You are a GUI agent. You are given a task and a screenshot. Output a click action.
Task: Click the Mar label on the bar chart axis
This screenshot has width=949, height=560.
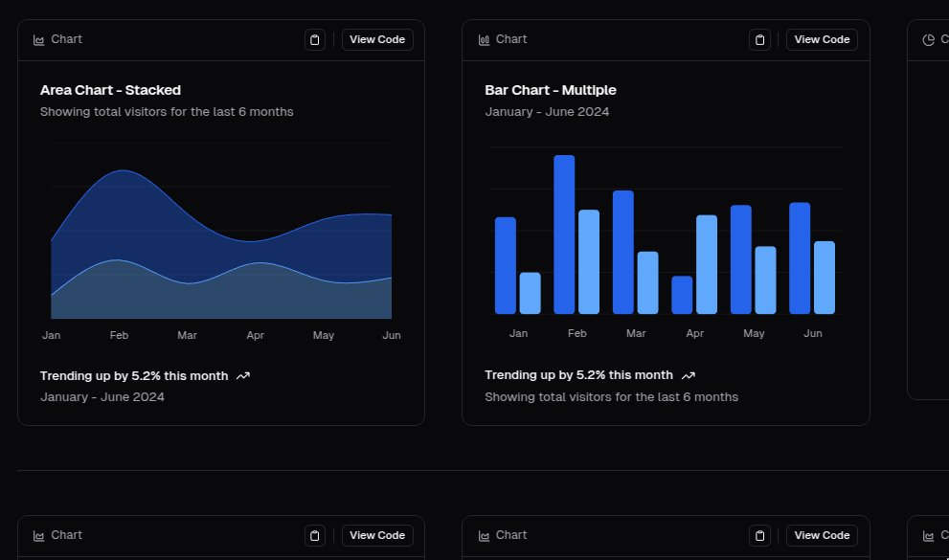coord(636,334)
